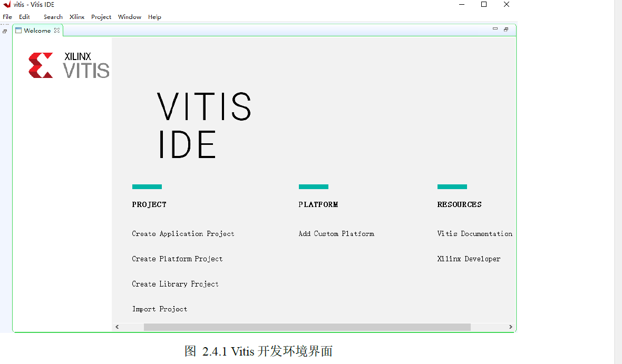Screen dimensions: 622x364
Task: Click the PROJECT heading
Action: coord(149,204)
